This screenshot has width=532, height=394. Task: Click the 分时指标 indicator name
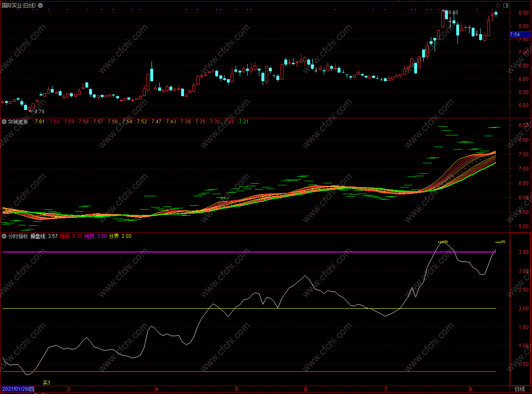[18, 236]
